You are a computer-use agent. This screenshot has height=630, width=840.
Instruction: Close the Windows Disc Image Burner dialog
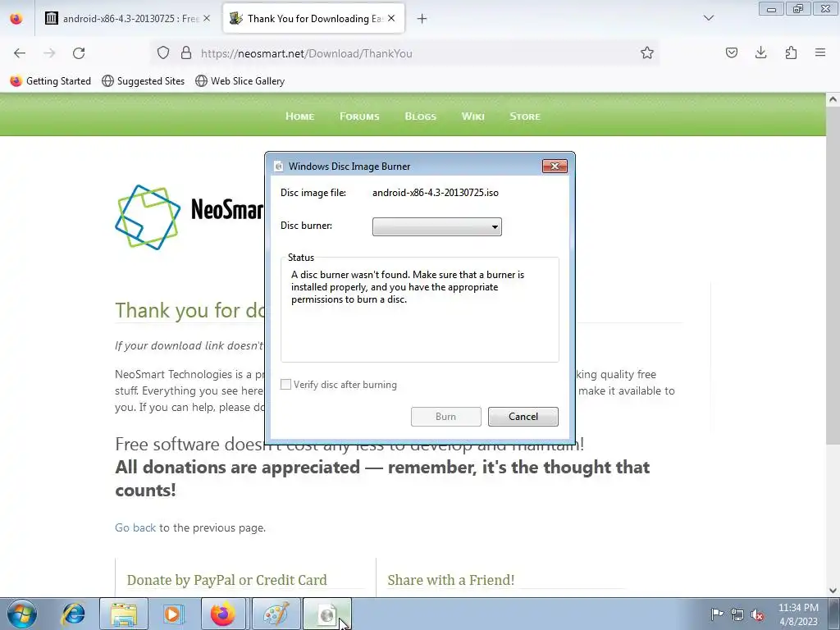click(555, 166)
